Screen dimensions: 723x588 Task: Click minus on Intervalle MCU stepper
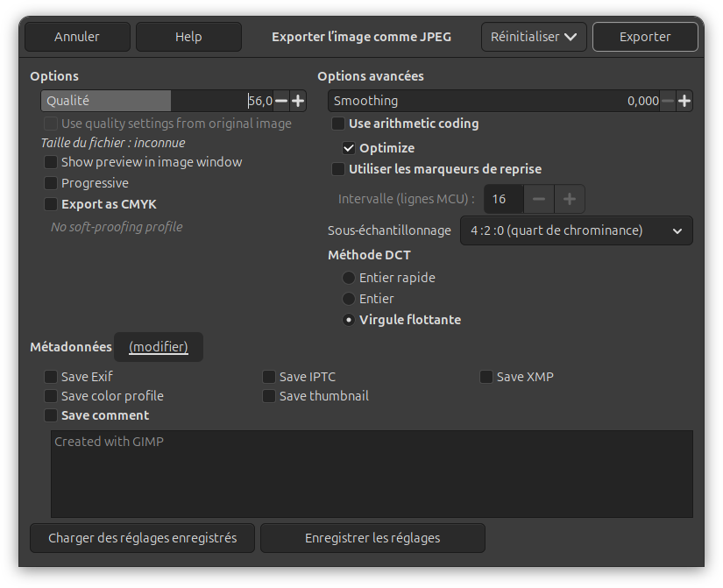click(539, 199)
